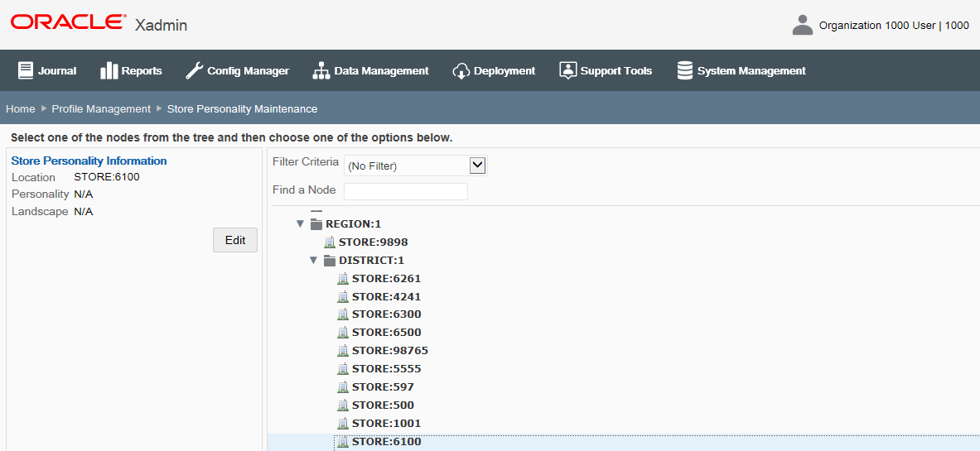Click the REGION:1 folder icon
The height and width of the screenshot is (451, 980).
pos(316,223)
